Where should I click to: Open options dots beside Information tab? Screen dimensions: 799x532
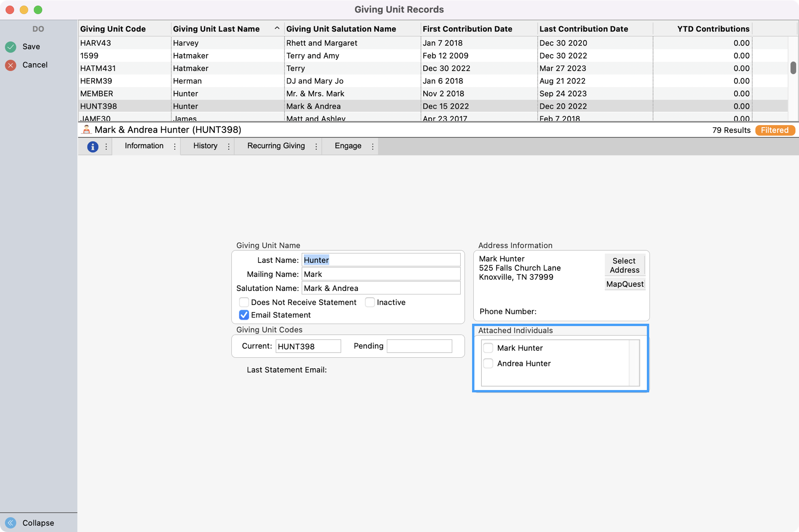coord(175,147)
